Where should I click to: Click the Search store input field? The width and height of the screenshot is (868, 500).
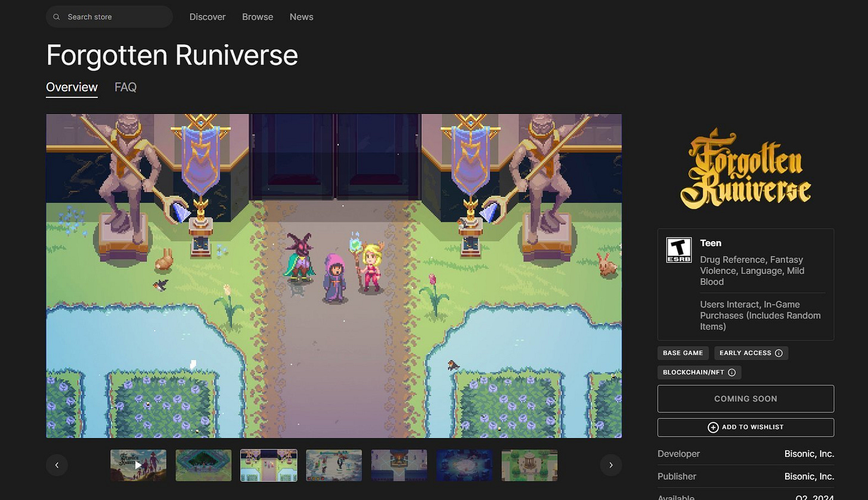pyautogui.click(x=109, y=17)
